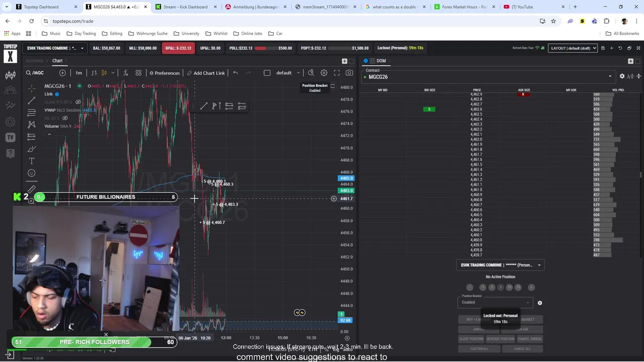Click the chart layout square checkbox
The height and width of the screenshot is (362, 644).
pos(267,73)
